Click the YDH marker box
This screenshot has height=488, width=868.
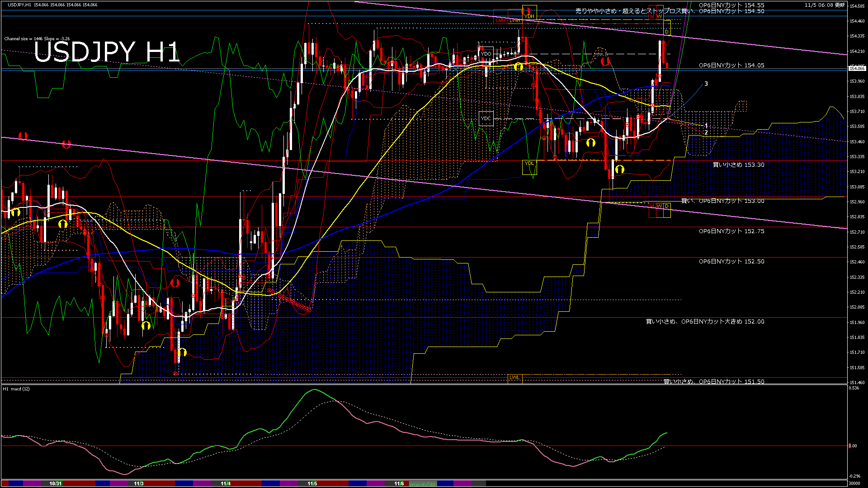coord(529,16)
